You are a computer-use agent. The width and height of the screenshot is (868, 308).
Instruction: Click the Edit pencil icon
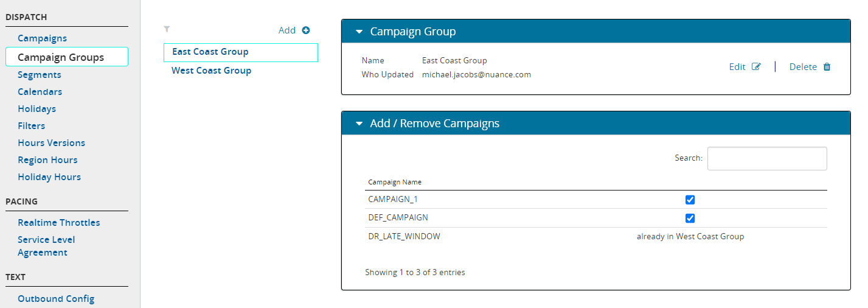(756, 67)
